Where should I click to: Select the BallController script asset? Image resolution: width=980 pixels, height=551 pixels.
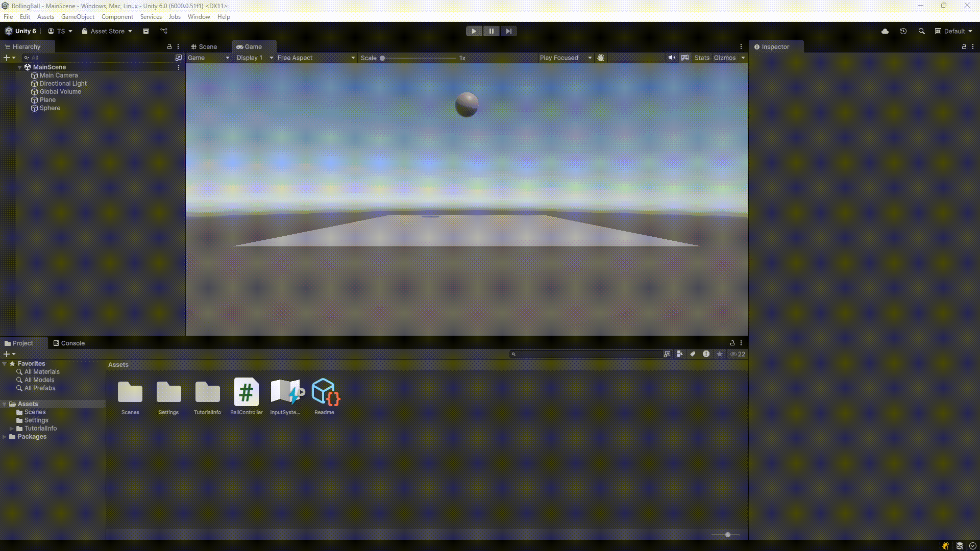(246, 392)
